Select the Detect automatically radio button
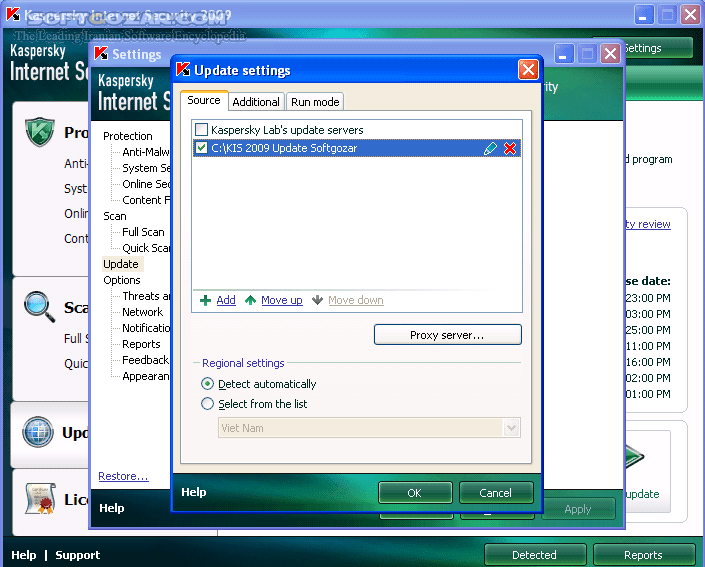 pyautogui.click(x=208, y=384)
